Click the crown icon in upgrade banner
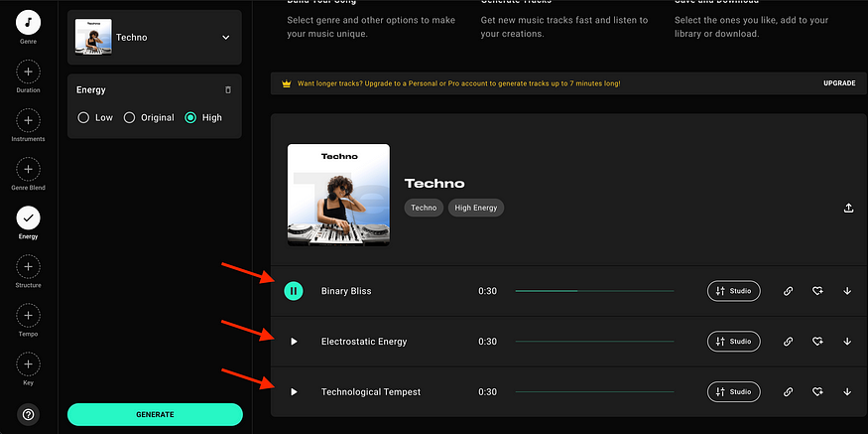Viewport: 868px width, 434px height. point(287,83)
